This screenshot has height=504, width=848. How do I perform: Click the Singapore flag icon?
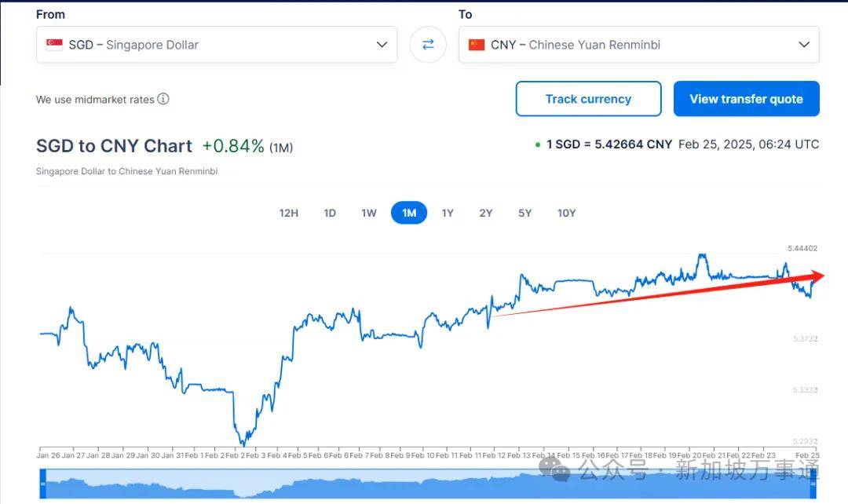54,45
